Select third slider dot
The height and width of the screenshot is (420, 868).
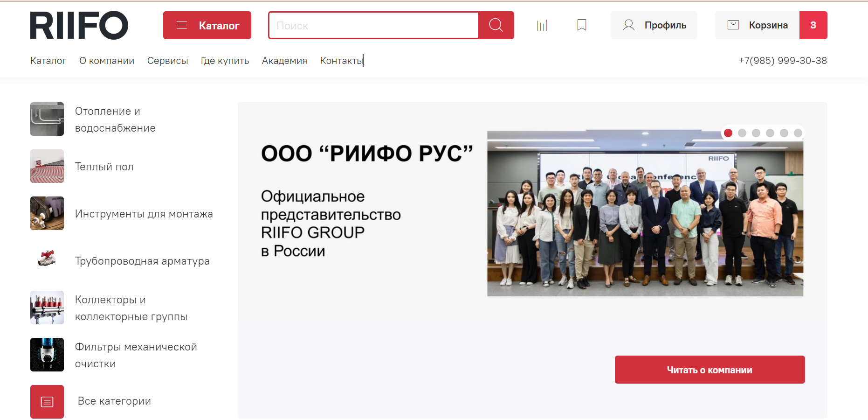[756, 133]
